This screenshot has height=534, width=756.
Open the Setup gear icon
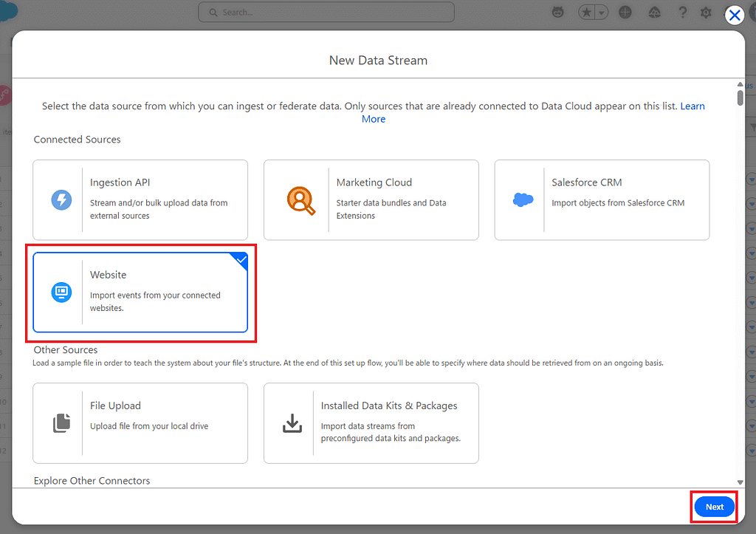(706, 12)
